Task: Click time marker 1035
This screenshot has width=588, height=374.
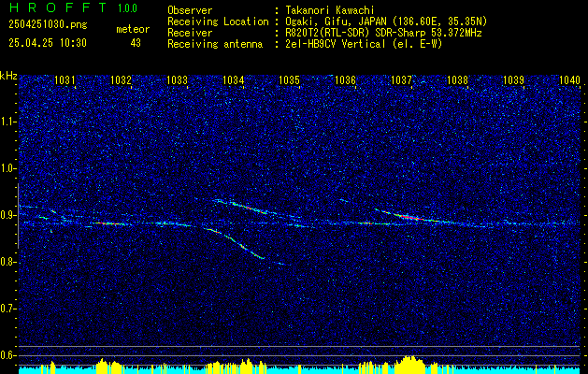Action: (289, 79)
